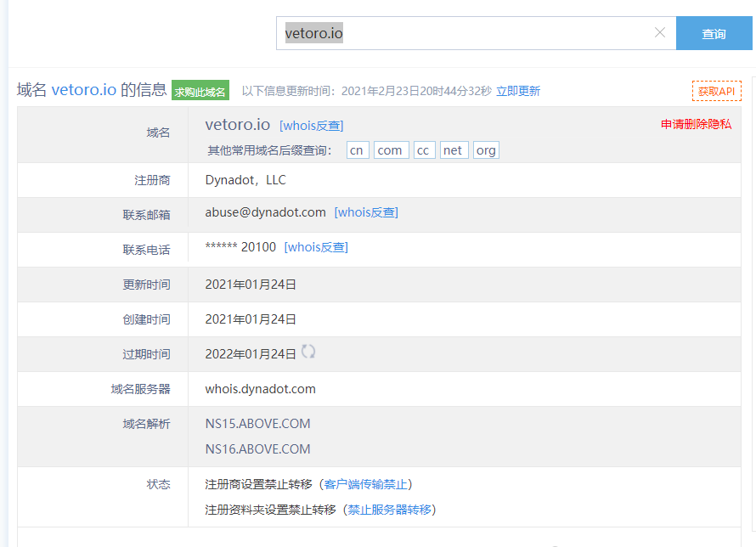The width and height of the screenshot is (756, 547).
Task: Clear the search box with the X icon
Action: [659, 33]
